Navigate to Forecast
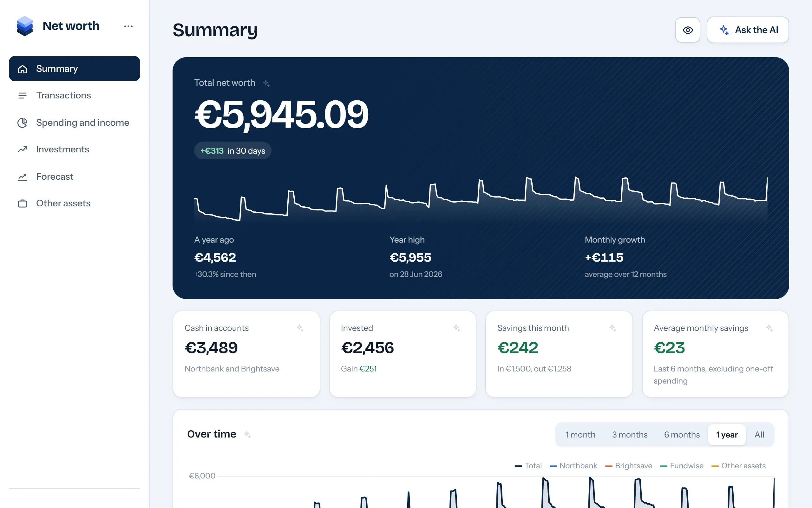812x508 pixels. (x=75, y=177)
